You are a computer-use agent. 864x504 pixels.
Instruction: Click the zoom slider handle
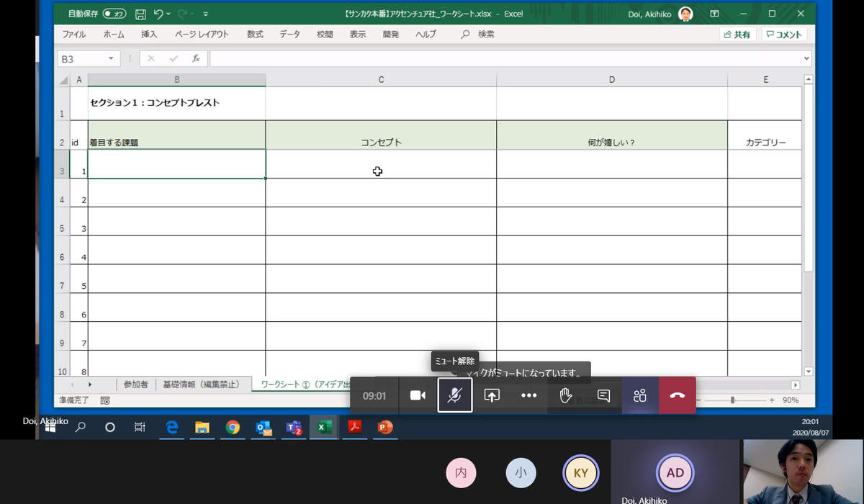coord(733,400)
